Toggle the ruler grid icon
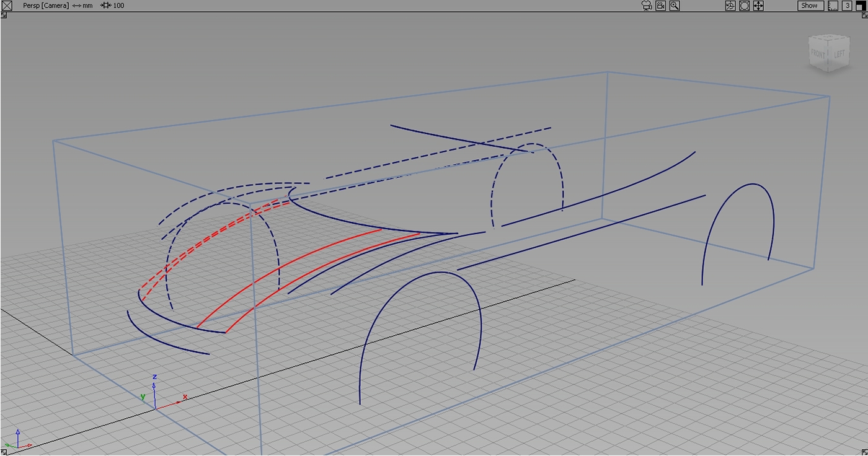 [833, 6]
